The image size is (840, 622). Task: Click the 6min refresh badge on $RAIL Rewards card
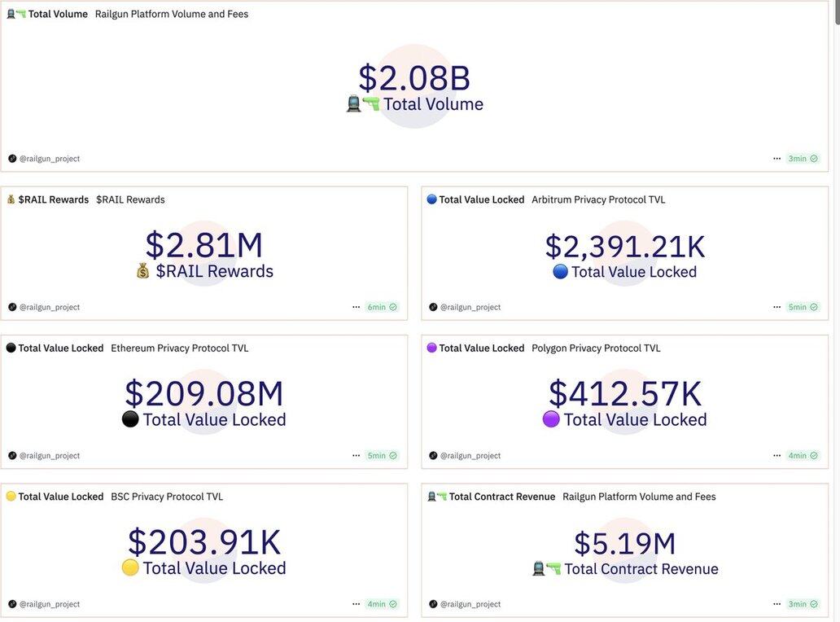click(382, 307)
